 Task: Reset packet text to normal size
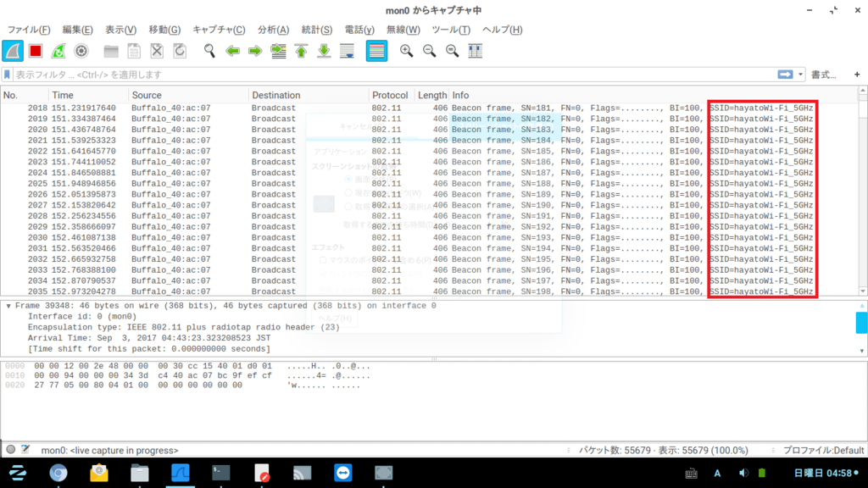[453, 51]
